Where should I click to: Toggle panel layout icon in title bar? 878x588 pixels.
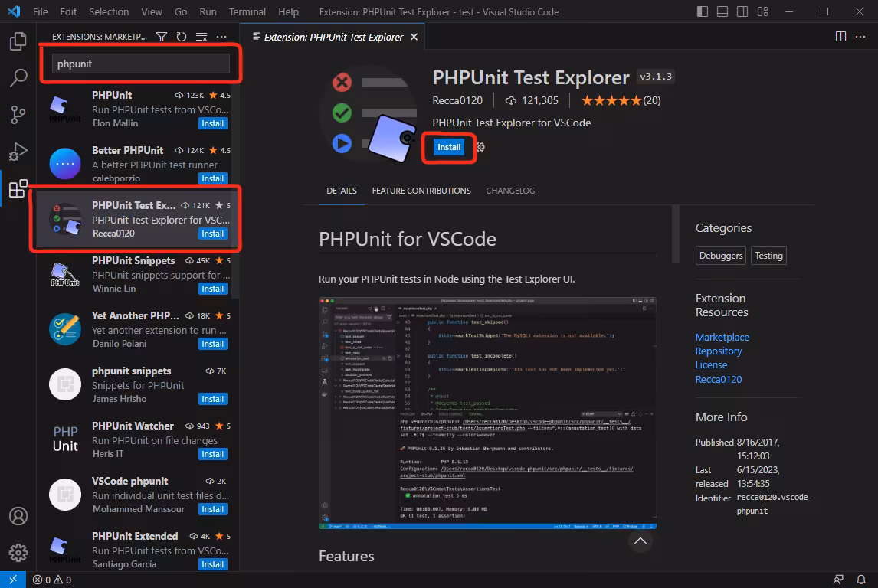(722, 11)
